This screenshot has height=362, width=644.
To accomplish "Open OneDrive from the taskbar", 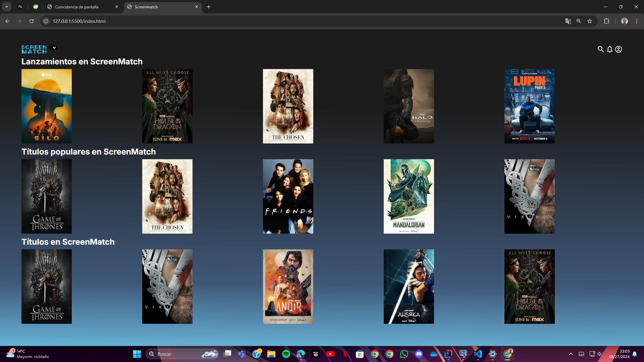I will click(x=434, y=354).
